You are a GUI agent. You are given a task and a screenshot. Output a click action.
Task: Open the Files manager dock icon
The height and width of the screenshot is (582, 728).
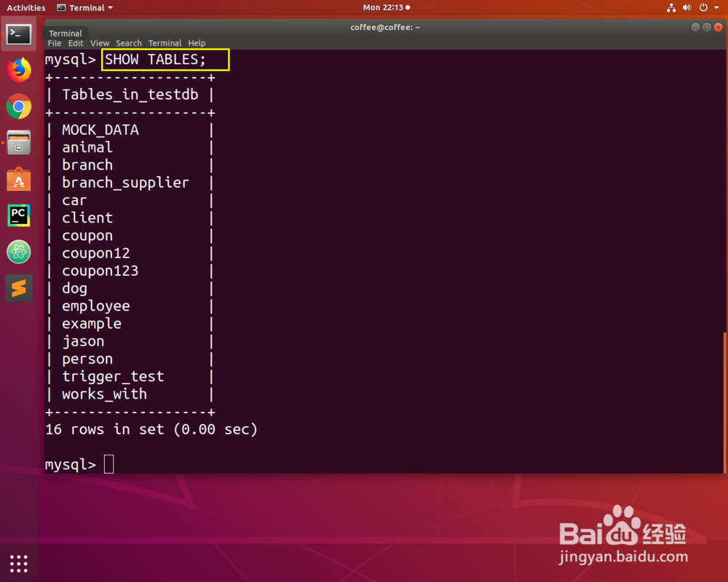pos(19,143)
